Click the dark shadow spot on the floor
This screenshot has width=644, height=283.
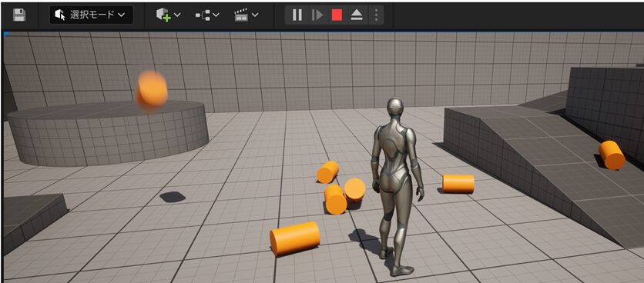click(x=173, y=197)
